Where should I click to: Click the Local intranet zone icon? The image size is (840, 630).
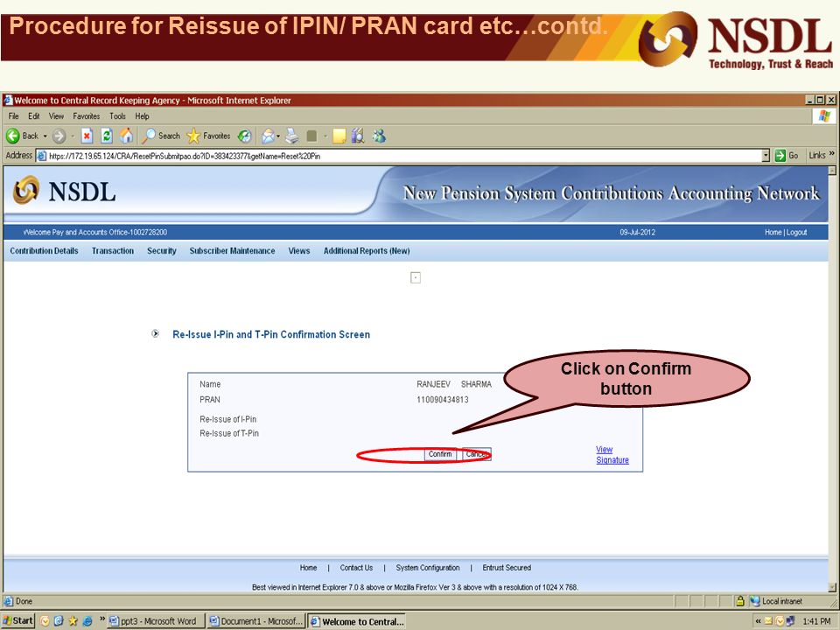coord(755,601)
